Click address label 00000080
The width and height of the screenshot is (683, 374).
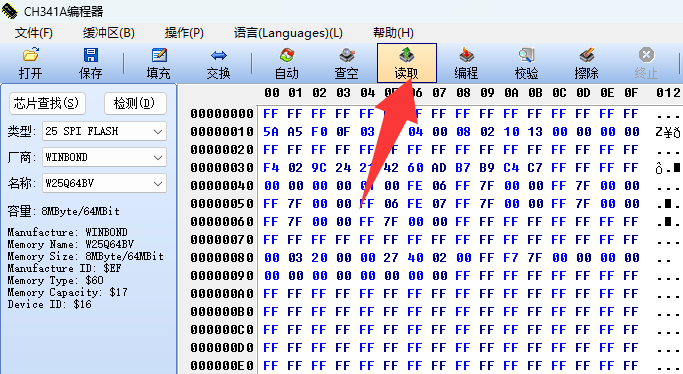(x=222, y=258)
